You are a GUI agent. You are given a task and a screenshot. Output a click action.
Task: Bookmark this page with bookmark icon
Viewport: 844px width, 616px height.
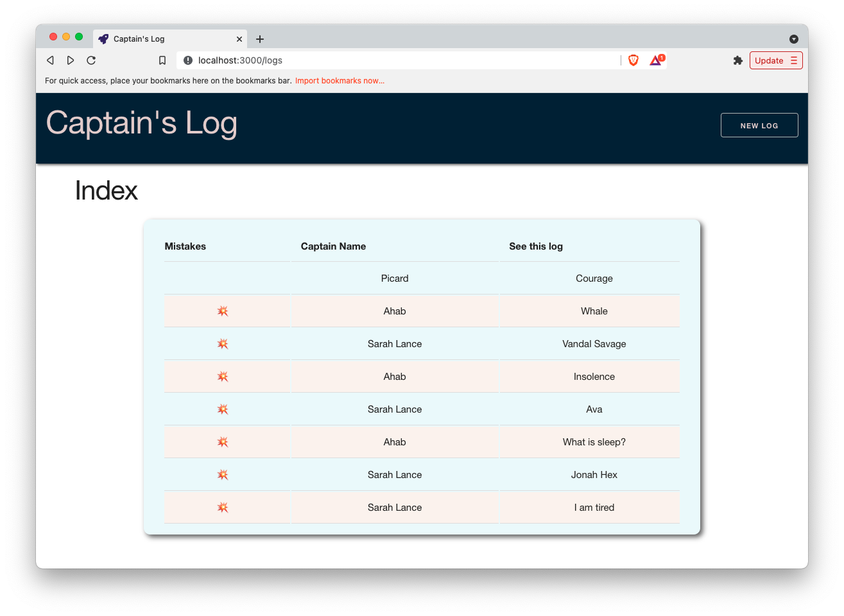162,60
